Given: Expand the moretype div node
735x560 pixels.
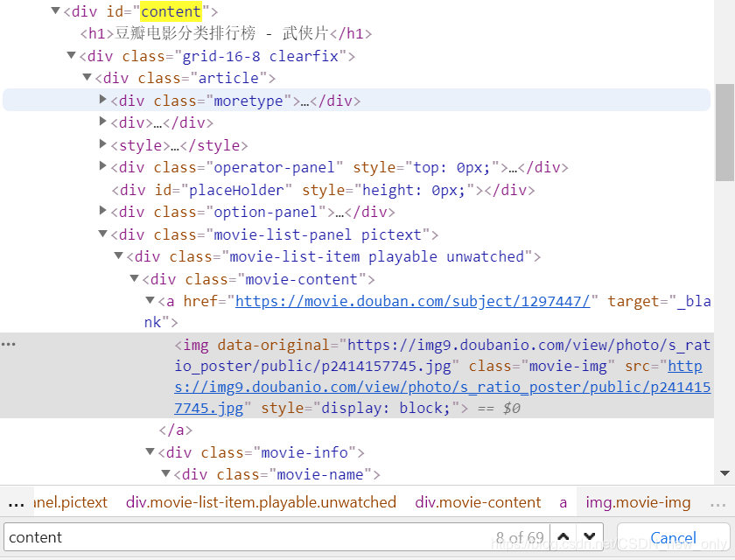Looking at the screenshot, I should pos(102,100).
